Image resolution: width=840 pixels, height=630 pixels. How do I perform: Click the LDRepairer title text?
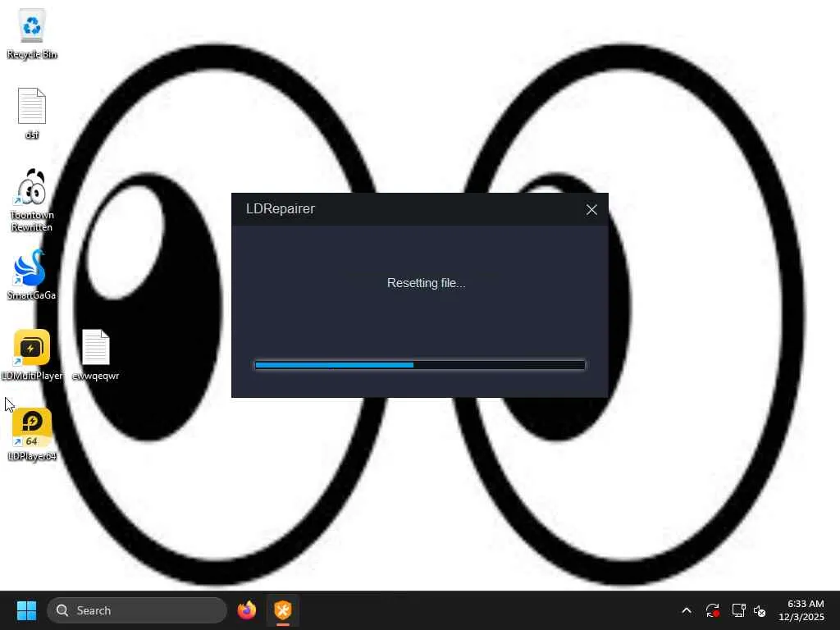[281, 209]
